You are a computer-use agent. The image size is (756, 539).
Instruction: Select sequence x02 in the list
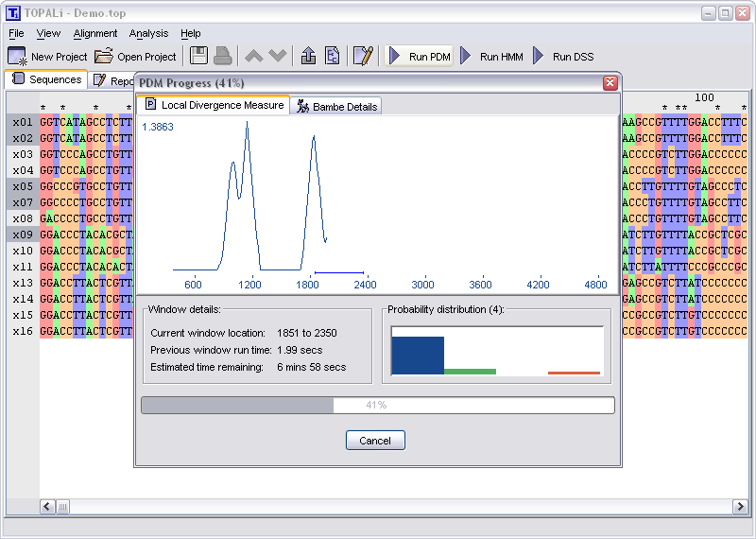tap(23, 138)
